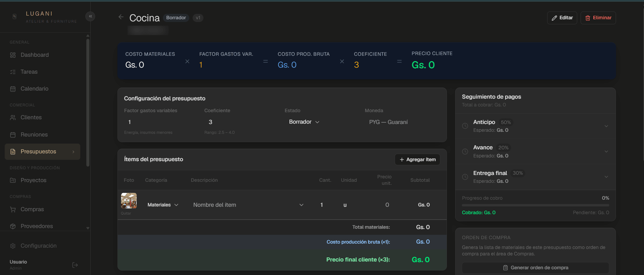644x275 pixels.
Task: Click the Proyectos folder icon
Action: coord(13,180)
